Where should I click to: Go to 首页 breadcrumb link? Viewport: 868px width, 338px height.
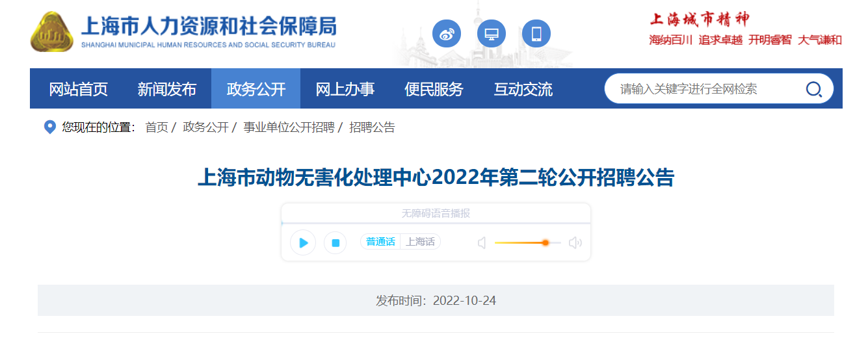point(157,127)
